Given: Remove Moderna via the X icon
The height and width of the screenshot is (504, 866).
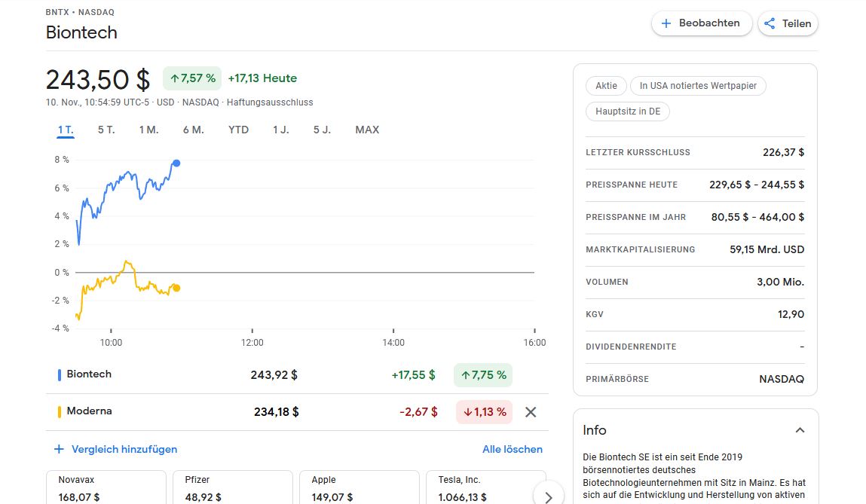Looking at the screenshot, I should [531, 411].
